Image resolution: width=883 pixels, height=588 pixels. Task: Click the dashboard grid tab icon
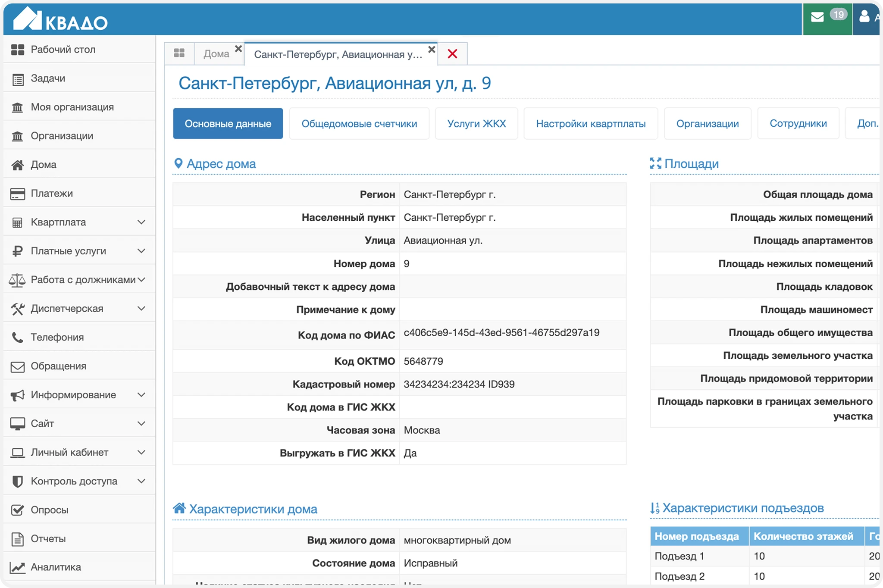(x=179, y=53)
